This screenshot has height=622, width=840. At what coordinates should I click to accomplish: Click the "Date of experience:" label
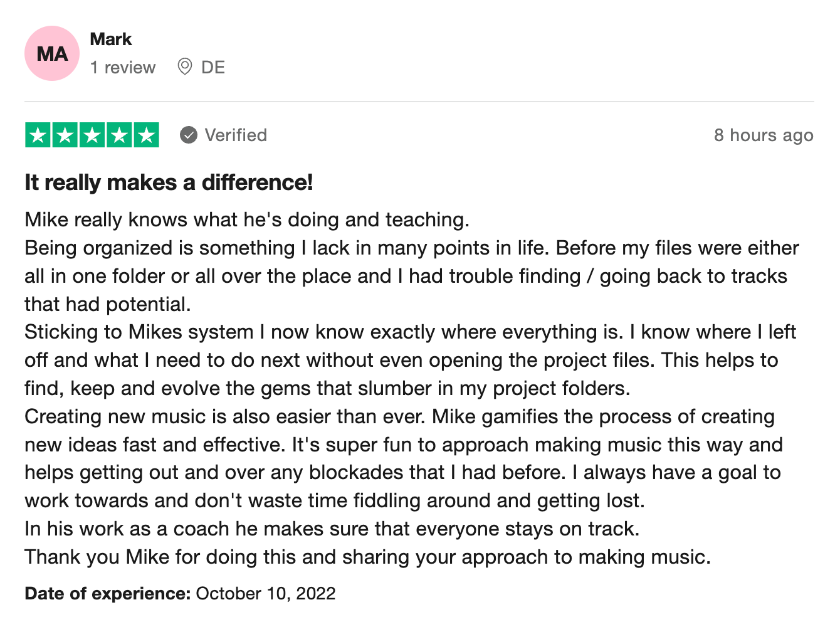[107, 593]
